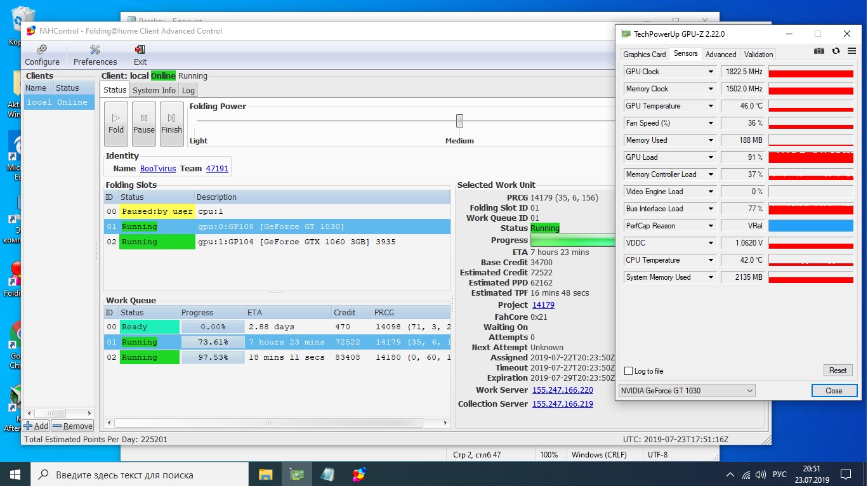868x486 pixels.
Task: Open Preferences in the FAHControl toolbar
Action: (x=95, y=55)
